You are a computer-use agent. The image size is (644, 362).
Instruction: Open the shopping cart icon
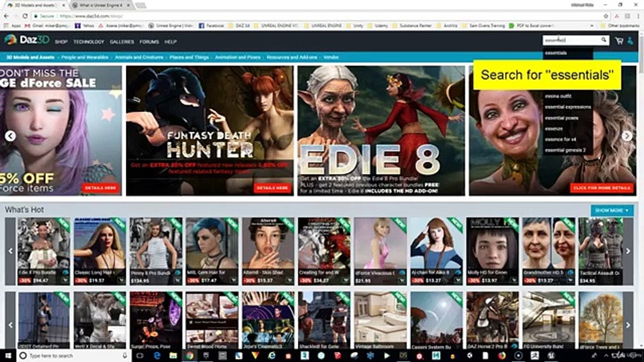[x=619, y=41]
